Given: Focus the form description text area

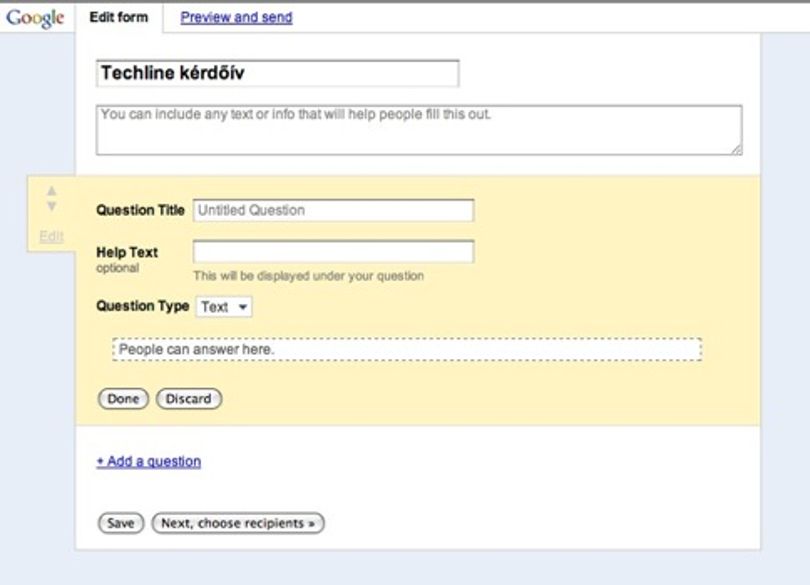Looking at the screenshot, I should point(419,130).
